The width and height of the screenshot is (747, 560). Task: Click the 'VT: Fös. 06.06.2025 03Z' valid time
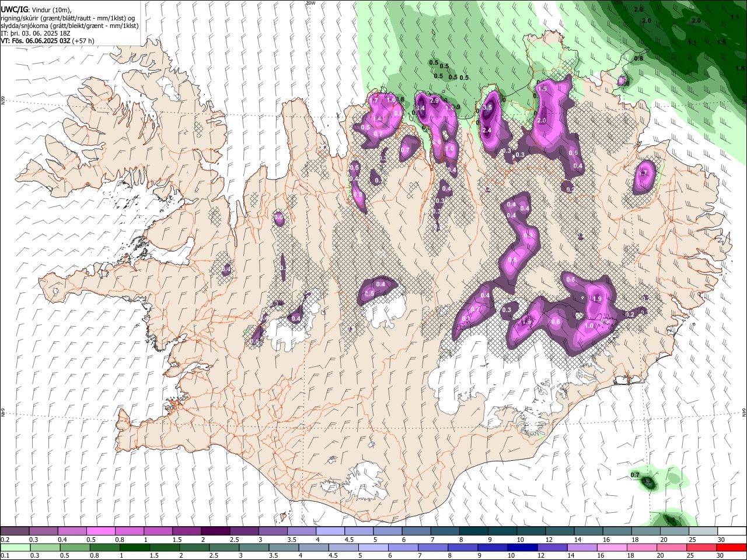pyautogui.click(x=35, y=41)
